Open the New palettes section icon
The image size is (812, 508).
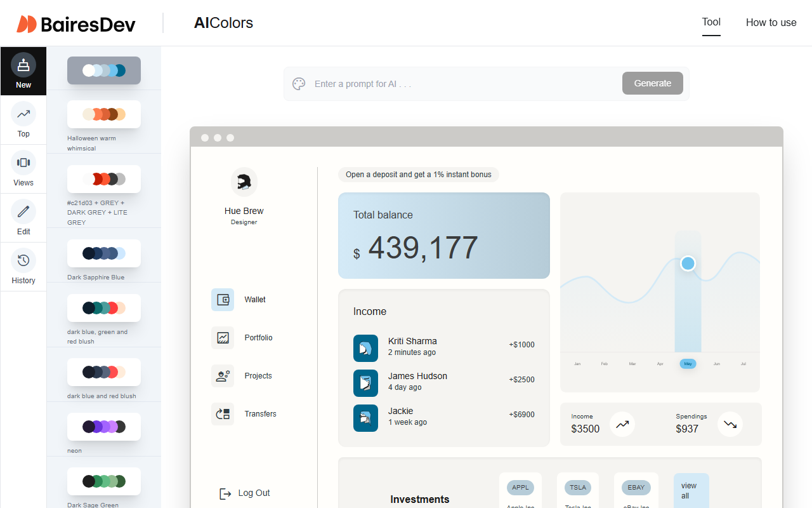tap(23, 65)
